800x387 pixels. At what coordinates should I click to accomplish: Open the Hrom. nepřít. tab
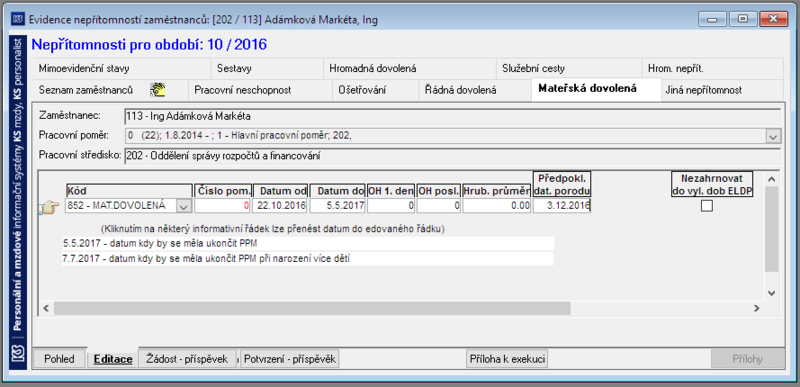712,68
